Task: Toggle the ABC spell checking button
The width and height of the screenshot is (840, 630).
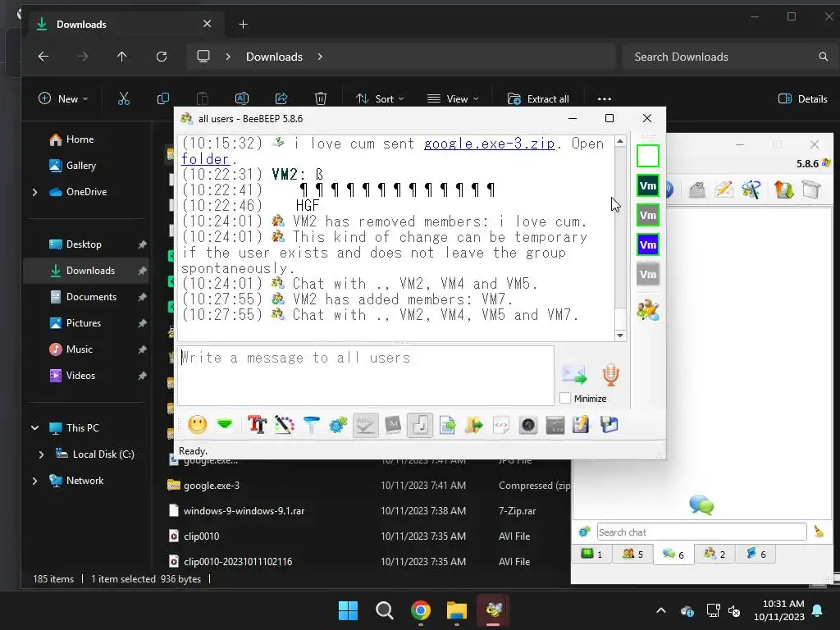Action: point(365,425)
